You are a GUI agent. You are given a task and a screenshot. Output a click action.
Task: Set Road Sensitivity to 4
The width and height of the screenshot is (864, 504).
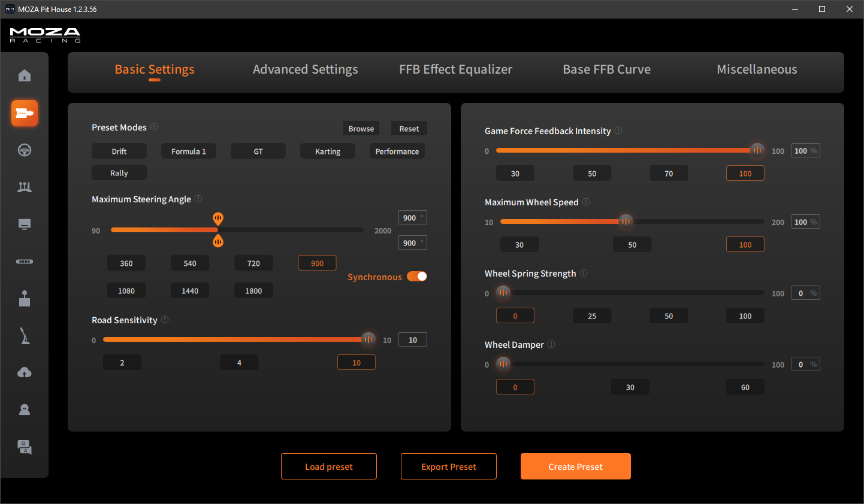pos(239,363)
